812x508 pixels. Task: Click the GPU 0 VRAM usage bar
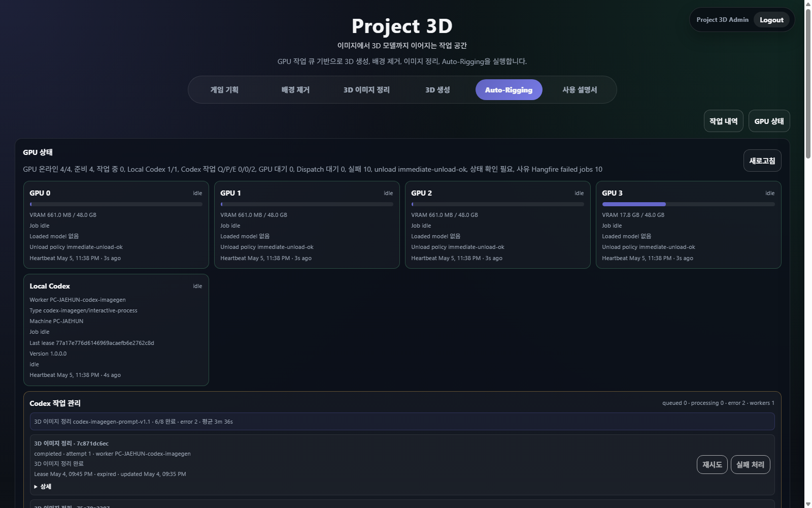pos(116,204)
